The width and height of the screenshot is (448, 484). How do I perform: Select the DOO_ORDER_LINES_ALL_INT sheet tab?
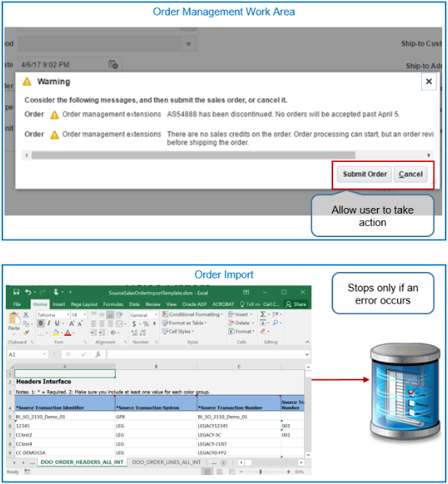pyautogui.click(x=167, y=462)
